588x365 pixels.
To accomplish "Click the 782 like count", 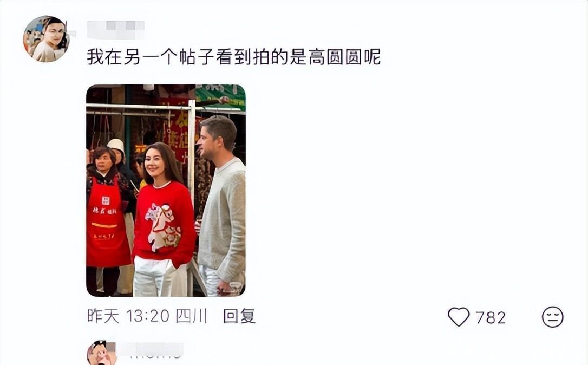I will 491,318.
